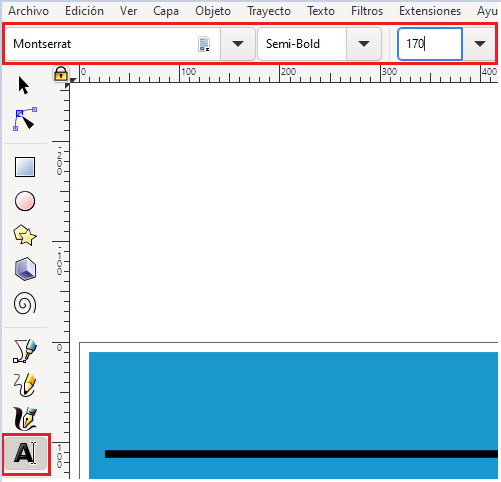
Task: Select the Stars and polygons tool
Action: (x=25, y=235)
